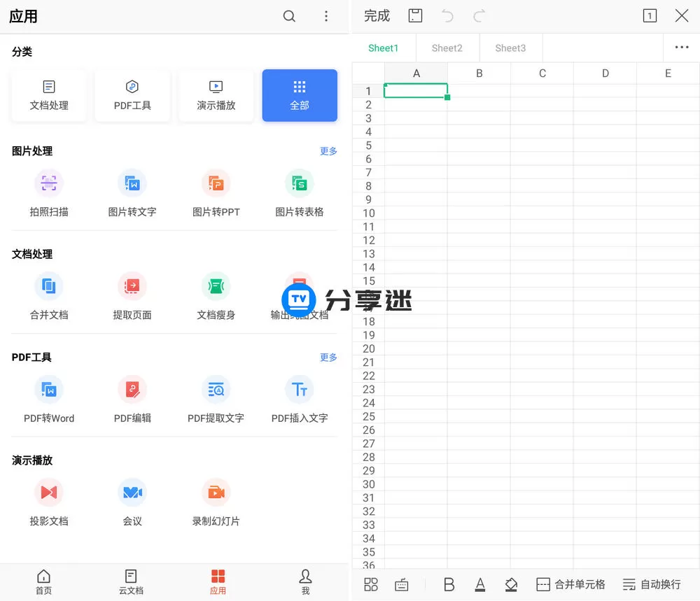Open the cell fill color bucket tool
The height and width of the screenshot is (601, 700).
click(511, 584)
